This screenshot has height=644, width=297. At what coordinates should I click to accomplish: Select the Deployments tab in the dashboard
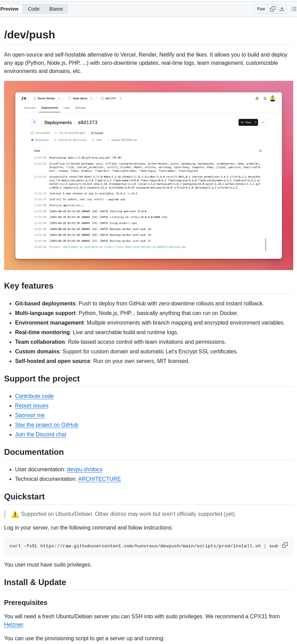(x=50, y=108)
